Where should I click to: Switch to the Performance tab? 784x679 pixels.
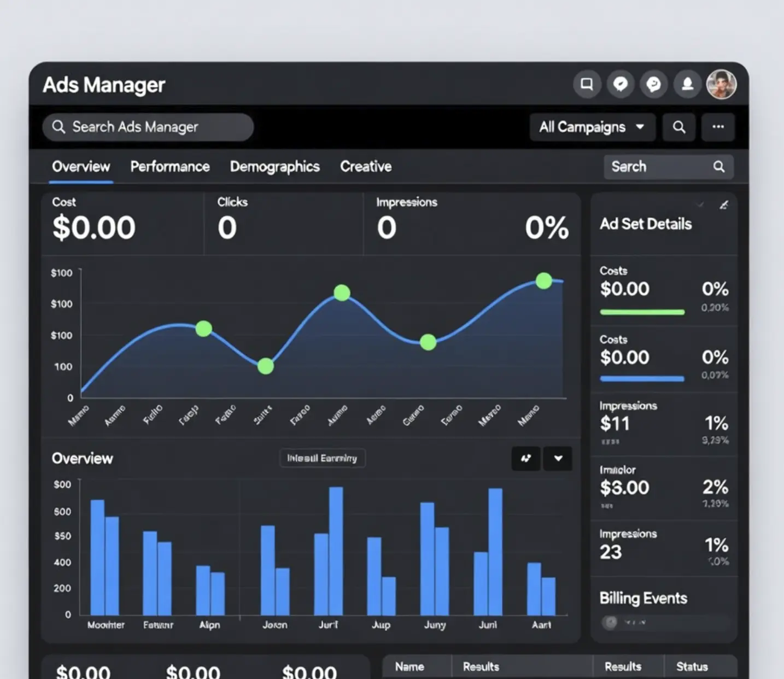pyautogui.click(x=170, y=166)
